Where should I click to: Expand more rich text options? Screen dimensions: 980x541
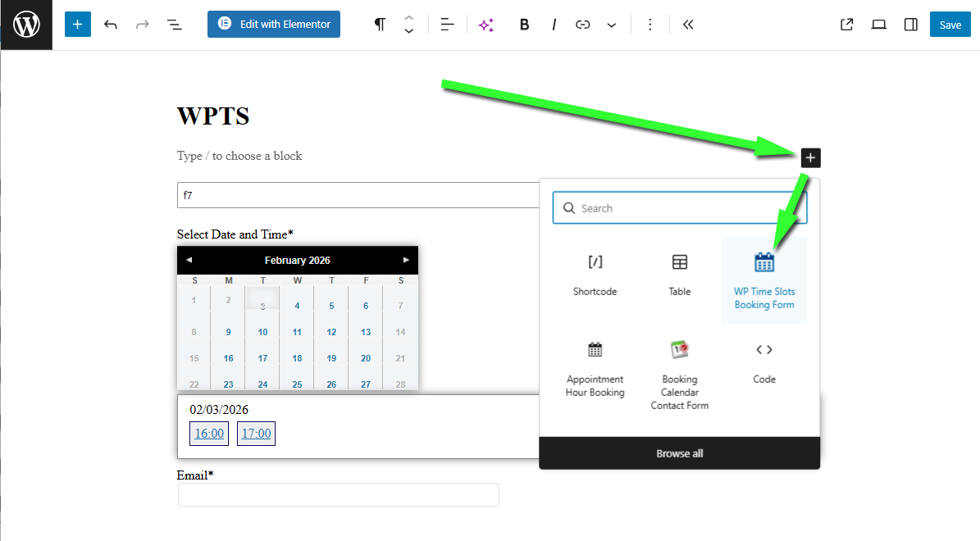point(611,25)
